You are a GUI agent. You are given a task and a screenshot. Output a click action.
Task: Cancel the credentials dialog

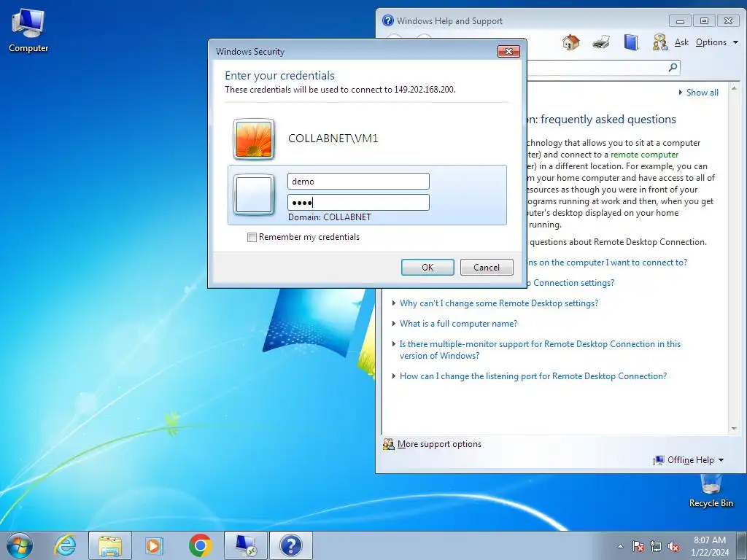point(487,267)
